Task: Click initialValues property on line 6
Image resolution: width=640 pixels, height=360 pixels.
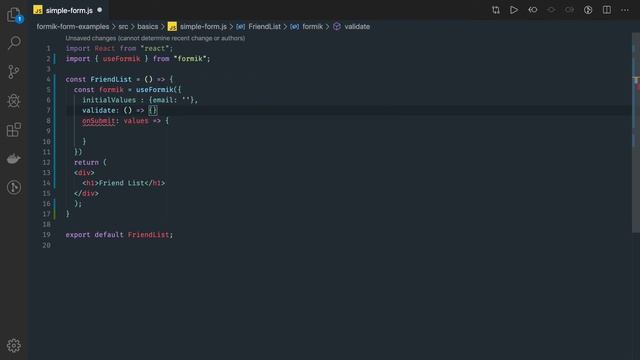Action: (109, 100)
